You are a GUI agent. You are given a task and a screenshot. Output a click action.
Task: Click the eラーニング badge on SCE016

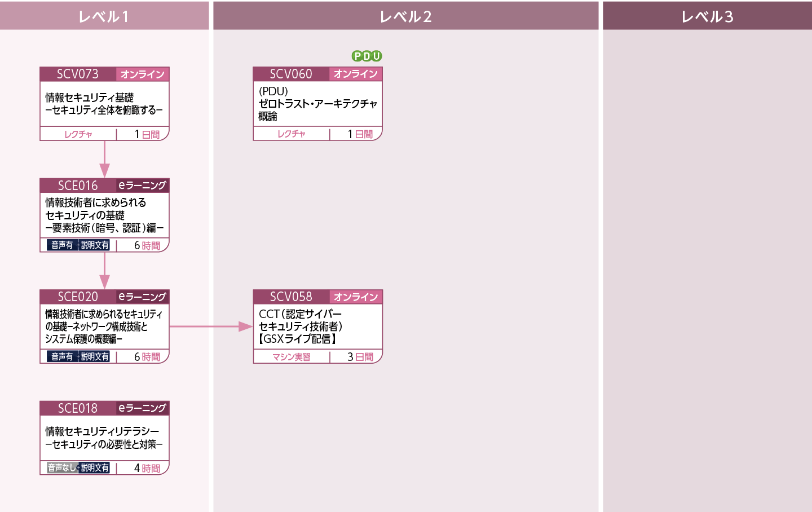[142, 185]
